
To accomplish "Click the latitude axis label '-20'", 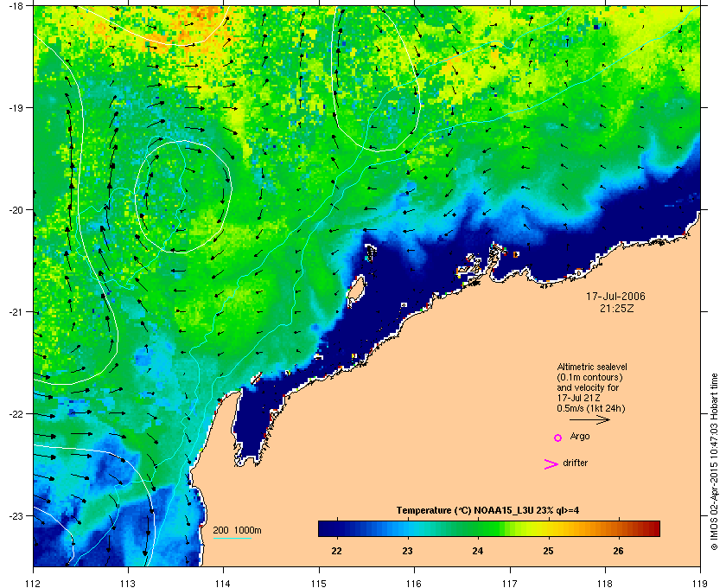I will (x=15, y=209).
